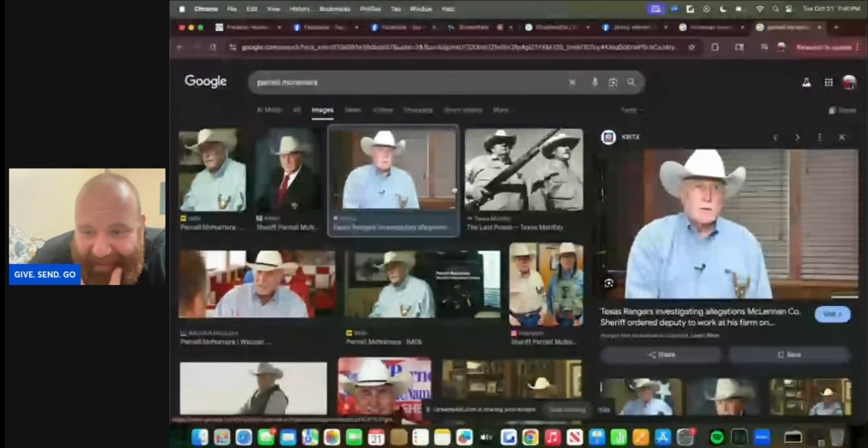Viewport: 868px width, 448px height.
Task: Open Google Lens search by image
Action: click(613, 82)
